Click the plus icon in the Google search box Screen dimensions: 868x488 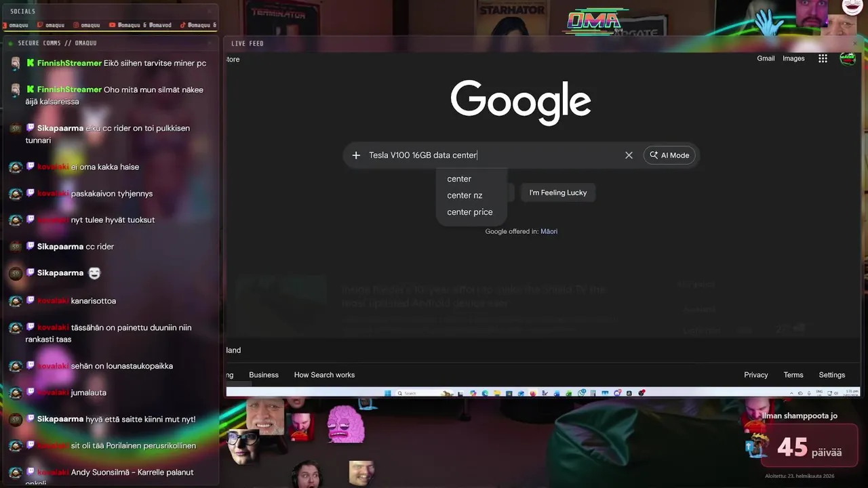356,155
